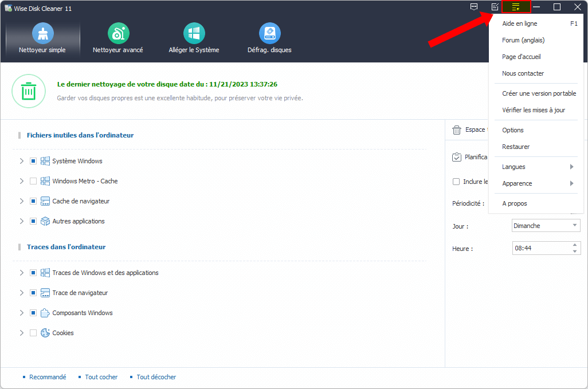Click the Traces dans l'ordinateur heading
The image size is (588, 389).
click(66, 247)
